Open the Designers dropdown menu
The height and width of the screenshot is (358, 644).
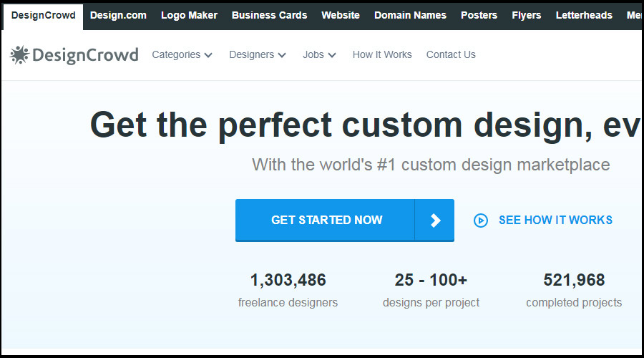click(258, 54)
